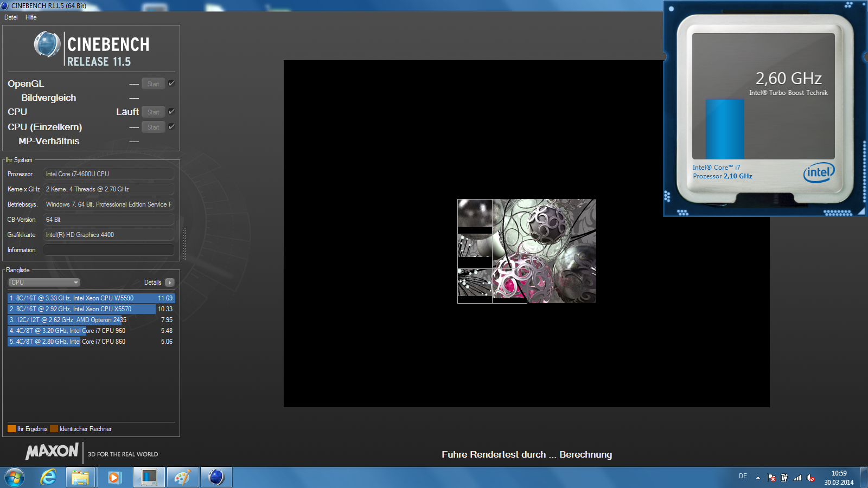Click the Kerne x GHz field
868x488 pixels.
[108, 189]
